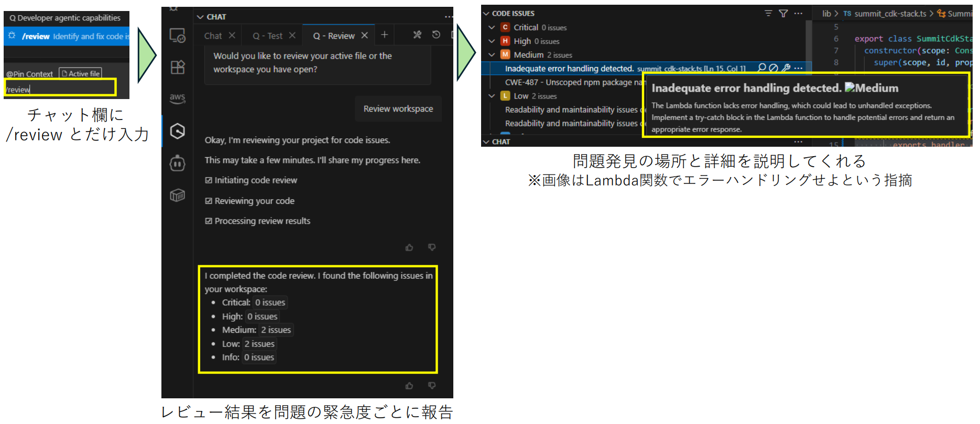The image size is (980, 424).
Task: Click the ignore icon on highlighted issue
Action: point(774,68)
